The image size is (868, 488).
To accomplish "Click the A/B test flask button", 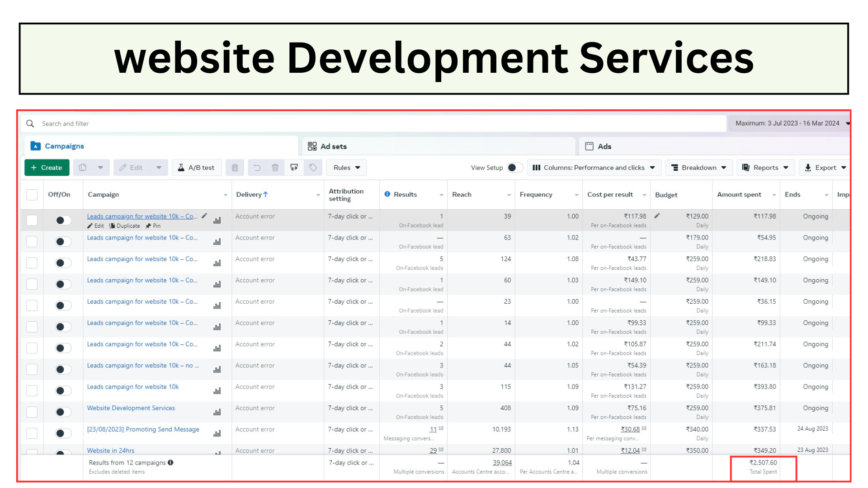I will pyautogui.click(x=196, y=168).
